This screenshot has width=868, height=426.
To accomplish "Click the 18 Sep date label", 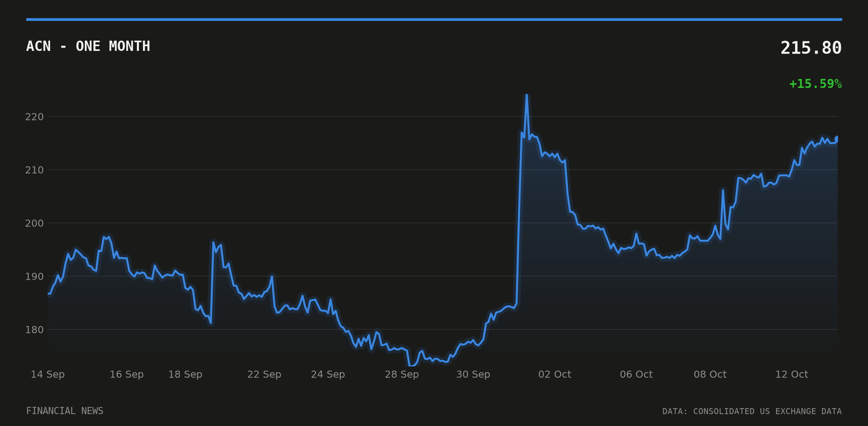I will (x=185, y=374).
